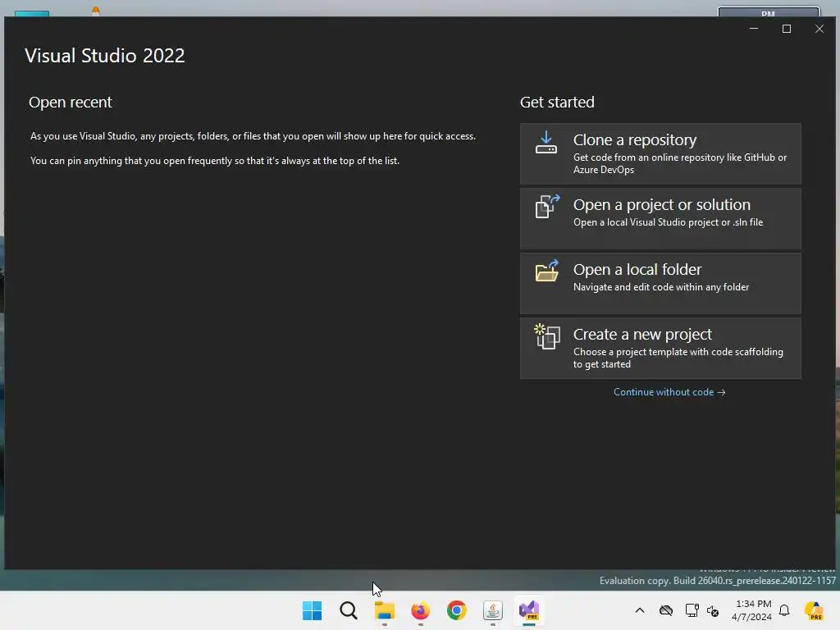840x630 pixels.
Task: Click the Open a local folder icon
Action: pos(547,271)
